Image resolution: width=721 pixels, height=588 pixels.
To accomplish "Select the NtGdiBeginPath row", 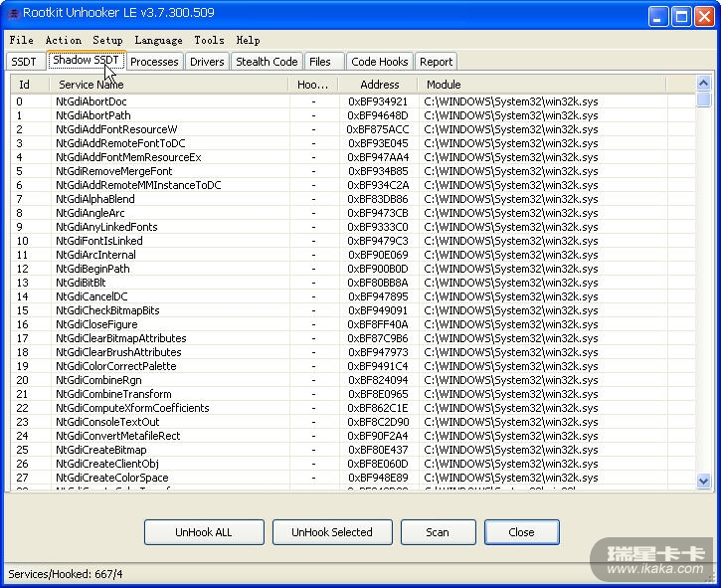I will click(353, 269).
